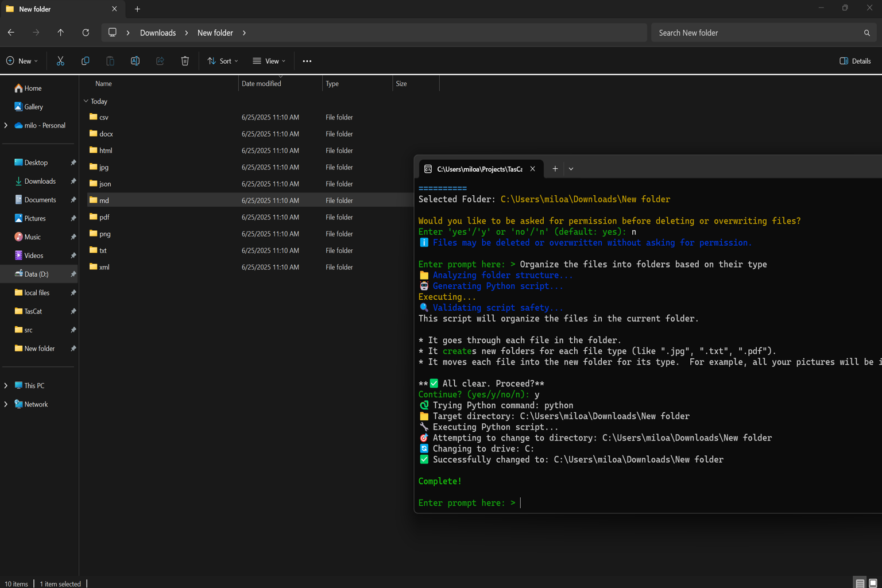Viewport: 882px width, 588px height.
Task: Go up one folder level arrow
Action: point(61,33)
